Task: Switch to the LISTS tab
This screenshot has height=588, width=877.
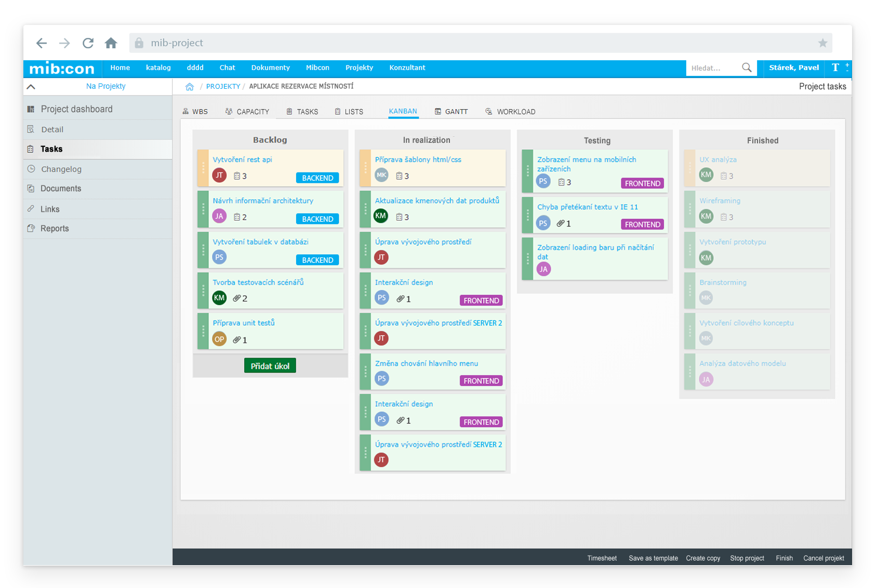Action: click(349, 112)
